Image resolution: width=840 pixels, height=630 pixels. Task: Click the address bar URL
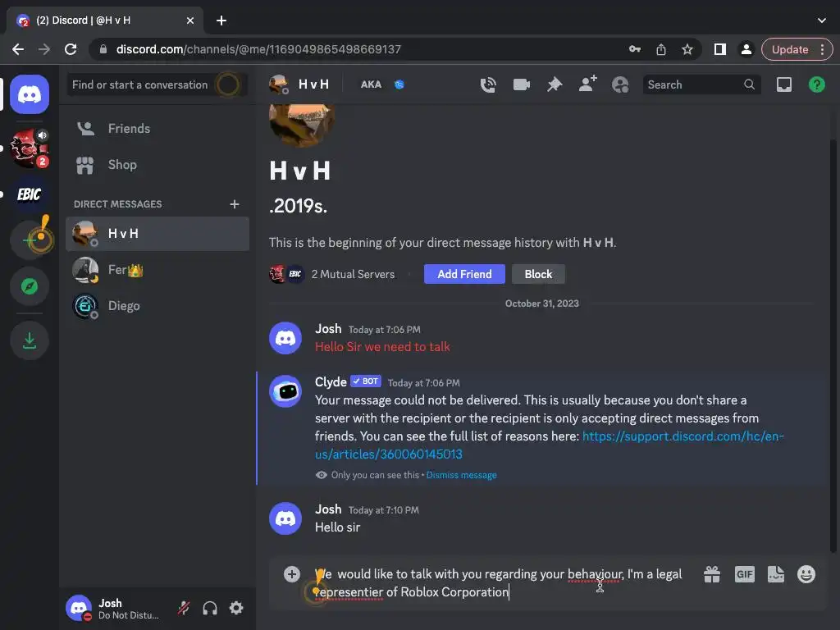tap(258, 49)
